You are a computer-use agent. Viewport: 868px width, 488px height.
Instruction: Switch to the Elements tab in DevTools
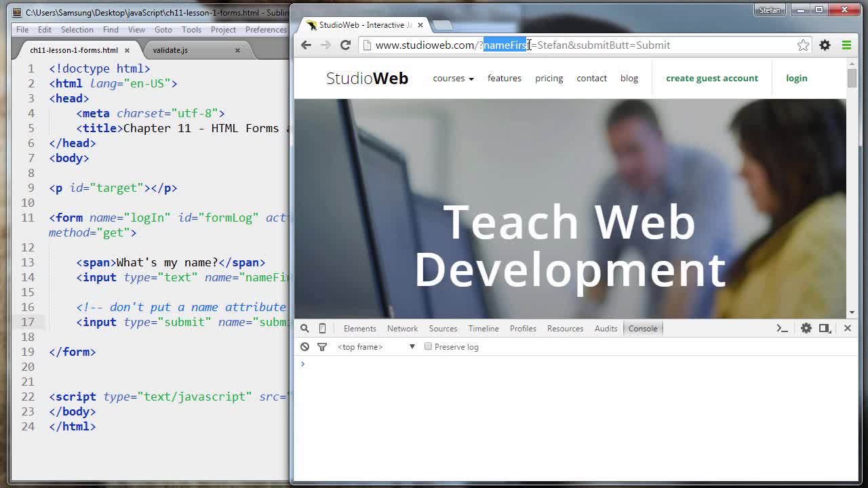click(x=359, y=328)
